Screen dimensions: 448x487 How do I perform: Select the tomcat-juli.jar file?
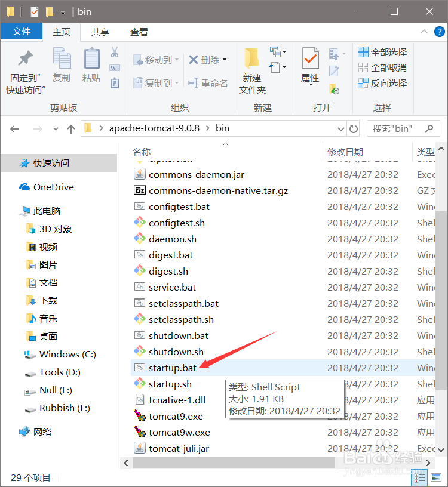179,448
